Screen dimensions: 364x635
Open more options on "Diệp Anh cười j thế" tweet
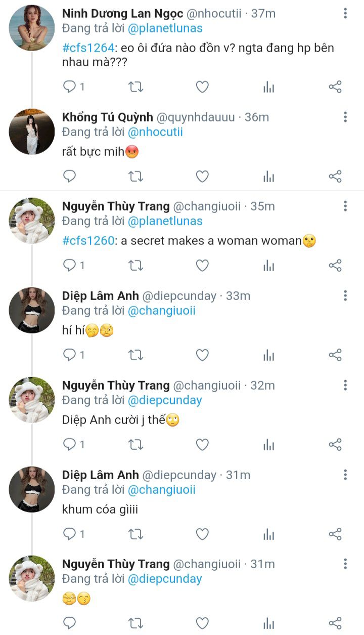pos(345,386)
